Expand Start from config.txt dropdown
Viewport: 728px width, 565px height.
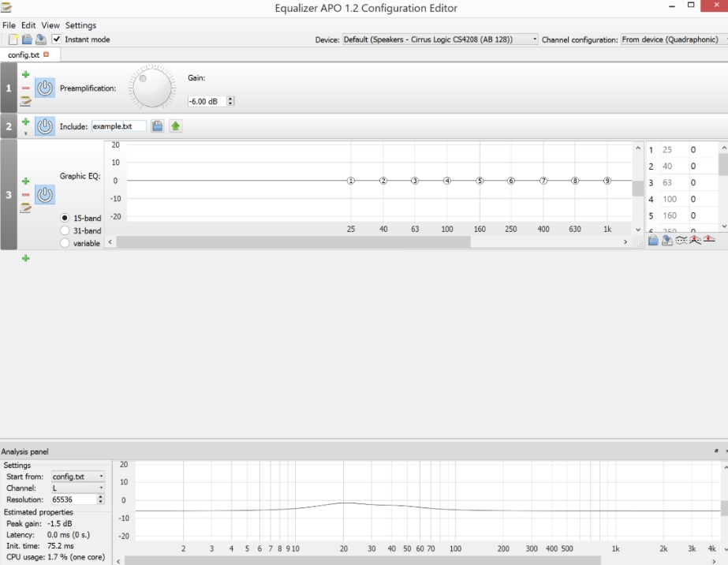point(77,477)
